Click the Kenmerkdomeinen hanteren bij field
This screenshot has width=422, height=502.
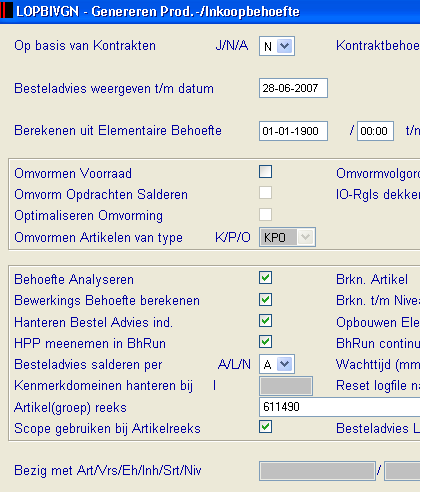pyautogui.click(x=286, y=386)
